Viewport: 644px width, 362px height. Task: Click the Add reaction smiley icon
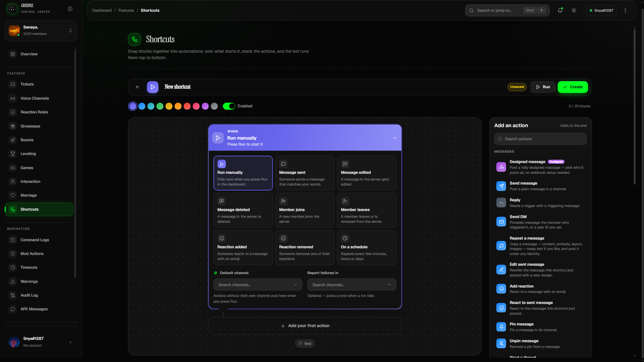tap(501, 289)
